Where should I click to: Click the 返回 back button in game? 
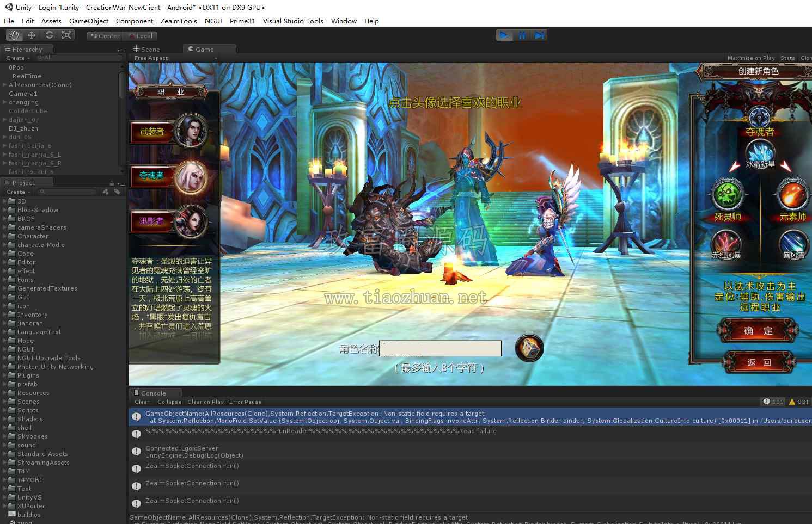tap(759, 362)
